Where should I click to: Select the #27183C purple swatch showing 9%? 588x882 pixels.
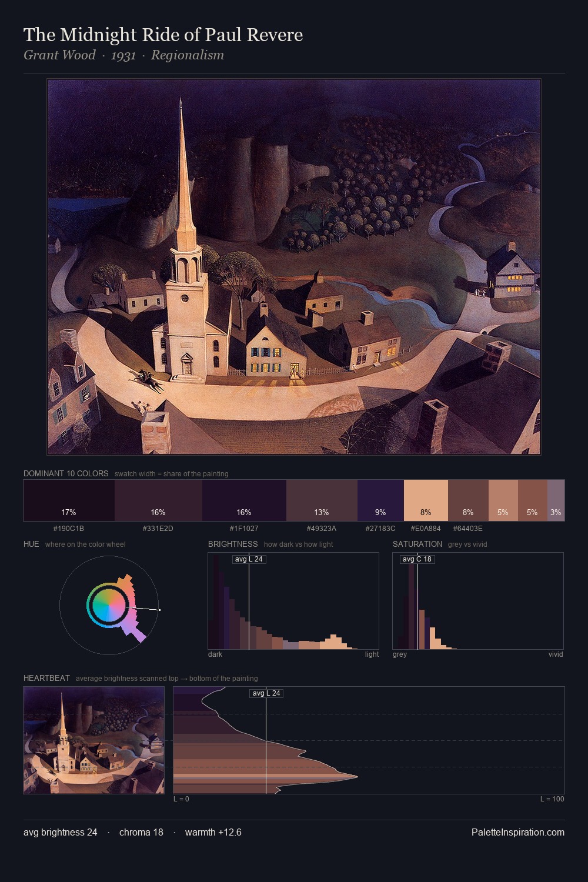[380, 500]
